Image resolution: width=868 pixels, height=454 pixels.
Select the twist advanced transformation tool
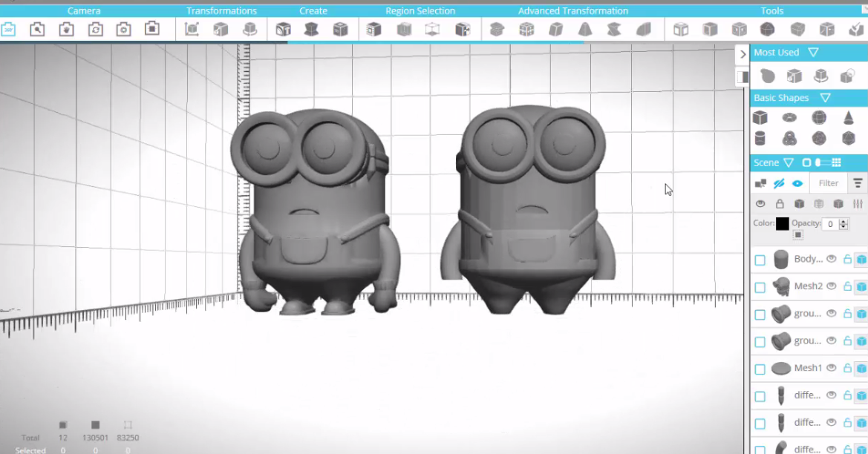point(614,30)
